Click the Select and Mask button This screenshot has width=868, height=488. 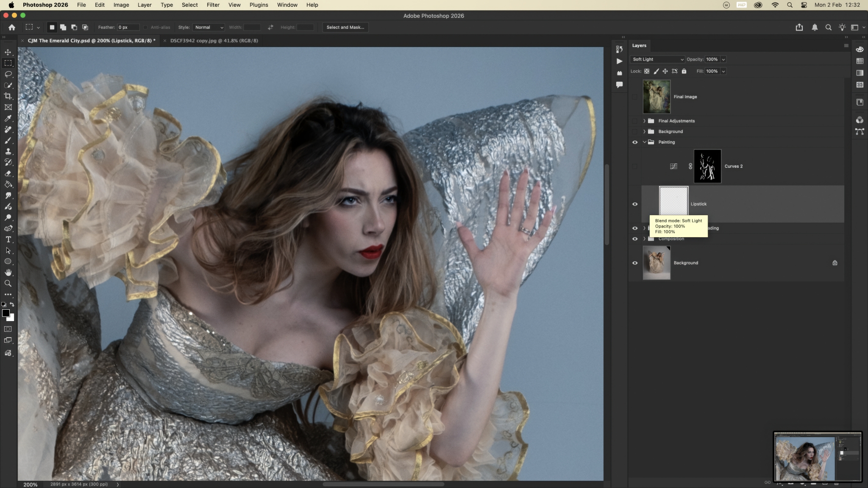(x=345, y=27)
